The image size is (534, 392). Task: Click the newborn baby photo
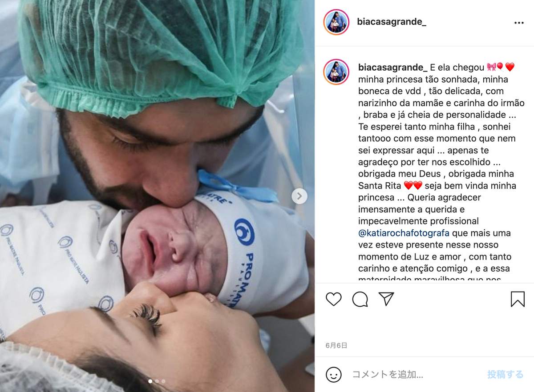tap(157, 196)
